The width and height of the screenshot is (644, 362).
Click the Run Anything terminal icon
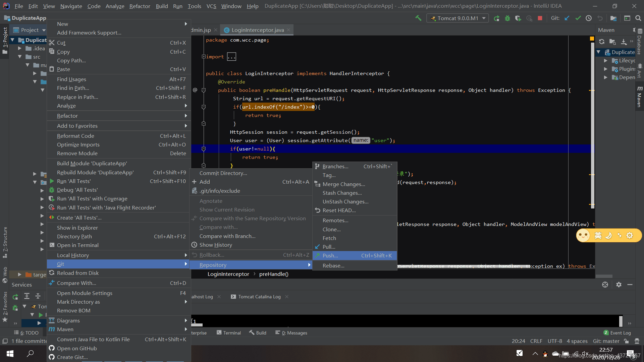coord(627,18)
